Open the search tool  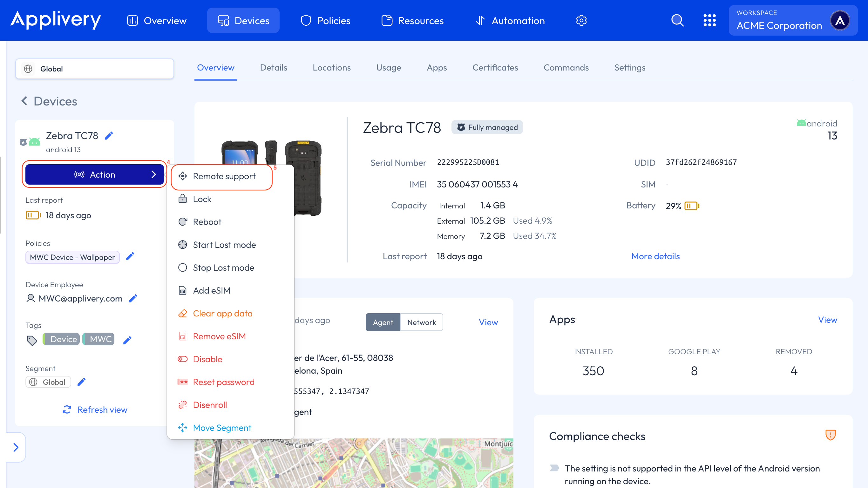pos(678,20)
